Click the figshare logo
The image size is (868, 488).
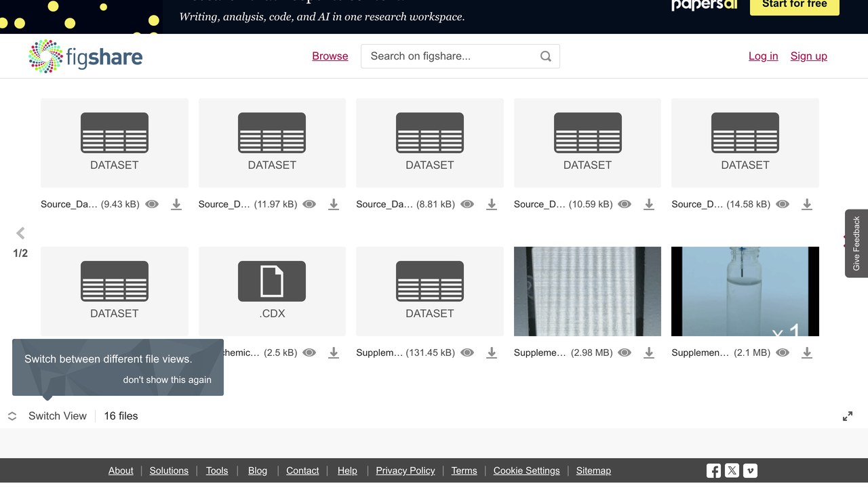coord(85,56)
